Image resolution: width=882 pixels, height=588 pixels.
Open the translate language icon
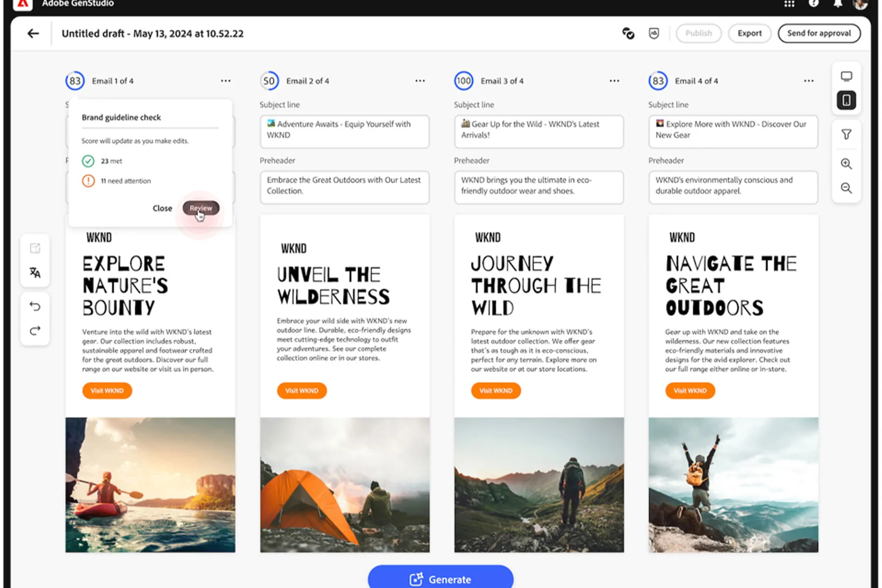point(35,272)
